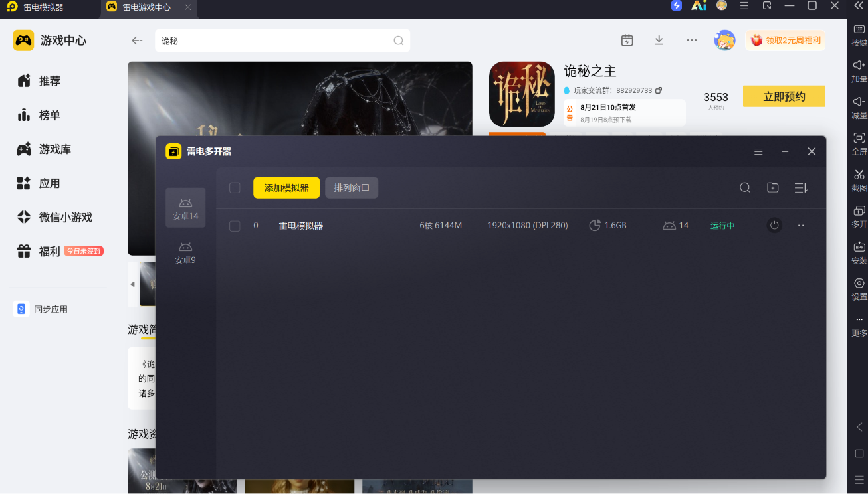Click the 8月21日10点首发 announcement
This screenshot has height=494, width=868.
(608, 107)
